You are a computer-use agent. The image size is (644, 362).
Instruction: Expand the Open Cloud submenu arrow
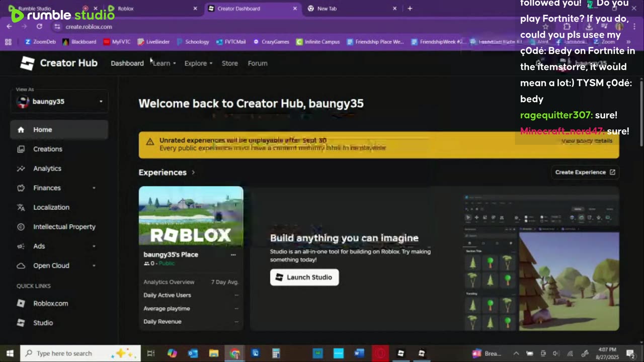pyautogui.click(x=94, y=265)
